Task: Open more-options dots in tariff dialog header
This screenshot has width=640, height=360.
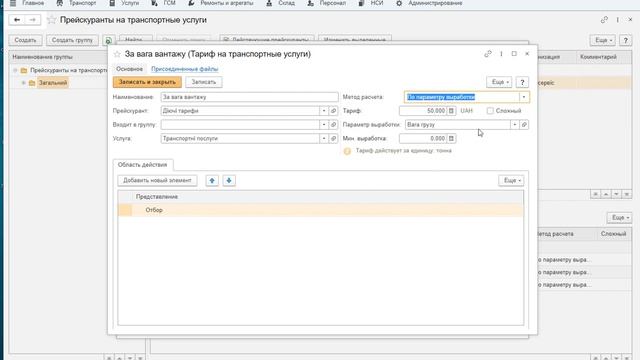Action: (501, 54)
